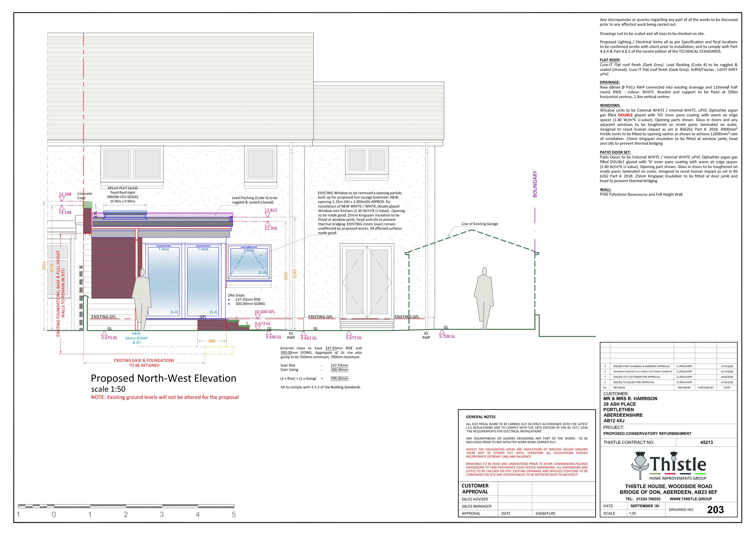756x535 pixels.
Task: Select drawing number 203
Action: point(716,510)
